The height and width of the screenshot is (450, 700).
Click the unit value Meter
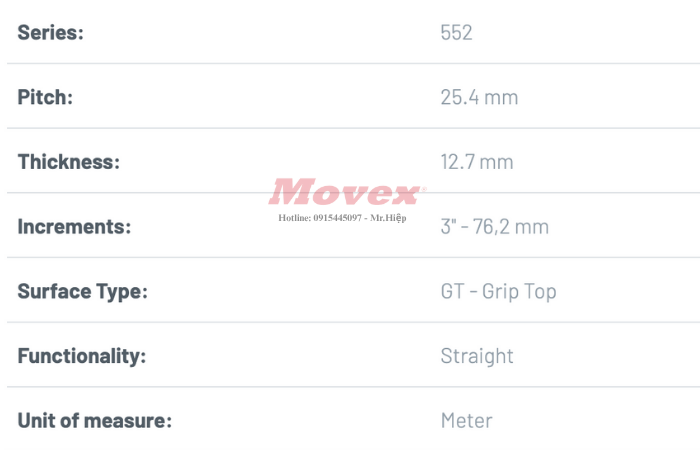pyautogui.click(x=466, y=421)
